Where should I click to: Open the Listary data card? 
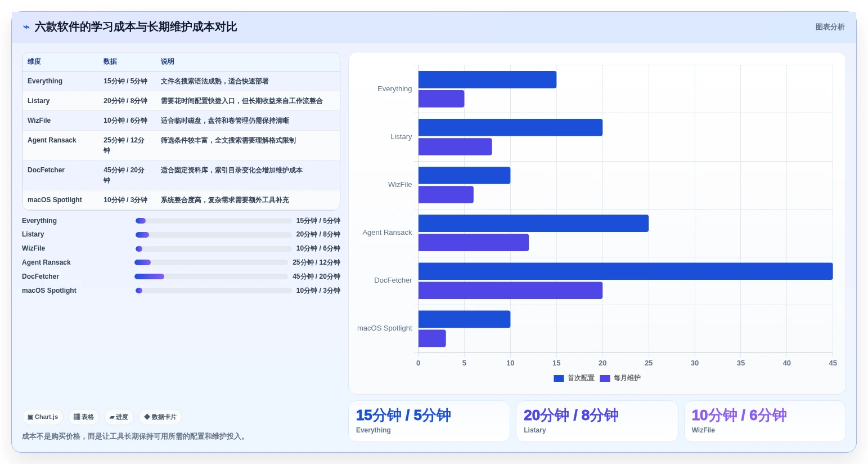[x=597, y=421]
